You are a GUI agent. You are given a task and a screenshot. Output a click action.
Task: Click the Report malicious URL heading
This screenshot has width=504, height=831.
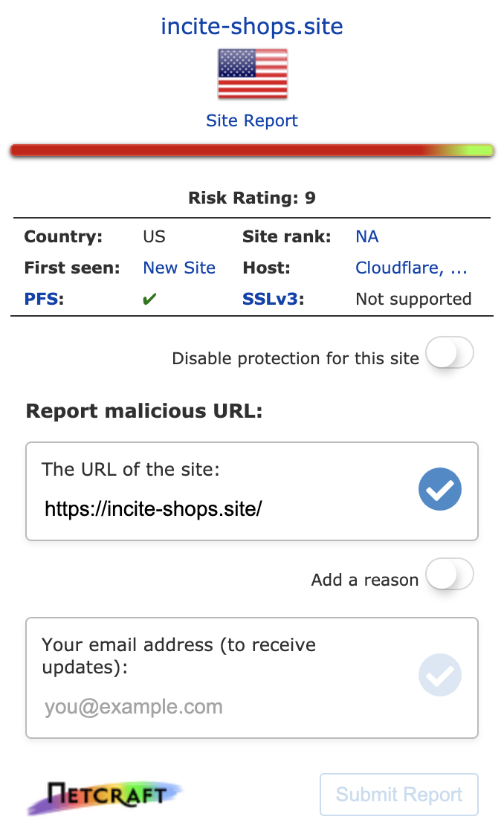tap(144, 411)
